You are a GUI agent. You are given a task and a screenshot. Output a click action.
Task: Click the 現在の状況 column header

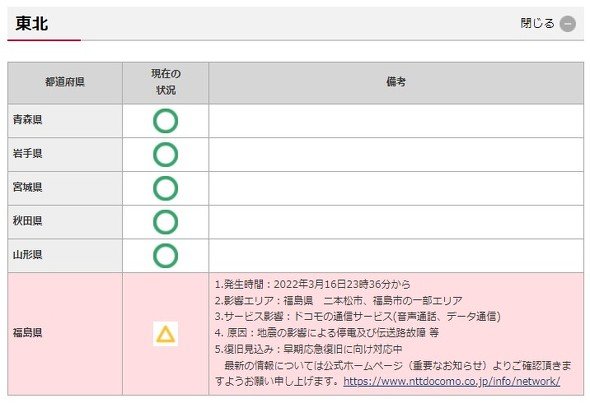pos(166,82)
